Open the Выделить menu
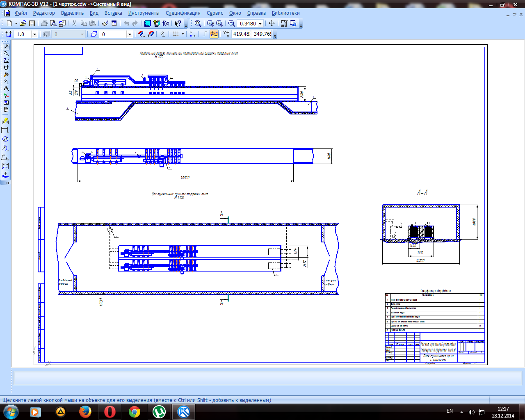Viewport: 525px width, 420px height. [x=72, y=13]
